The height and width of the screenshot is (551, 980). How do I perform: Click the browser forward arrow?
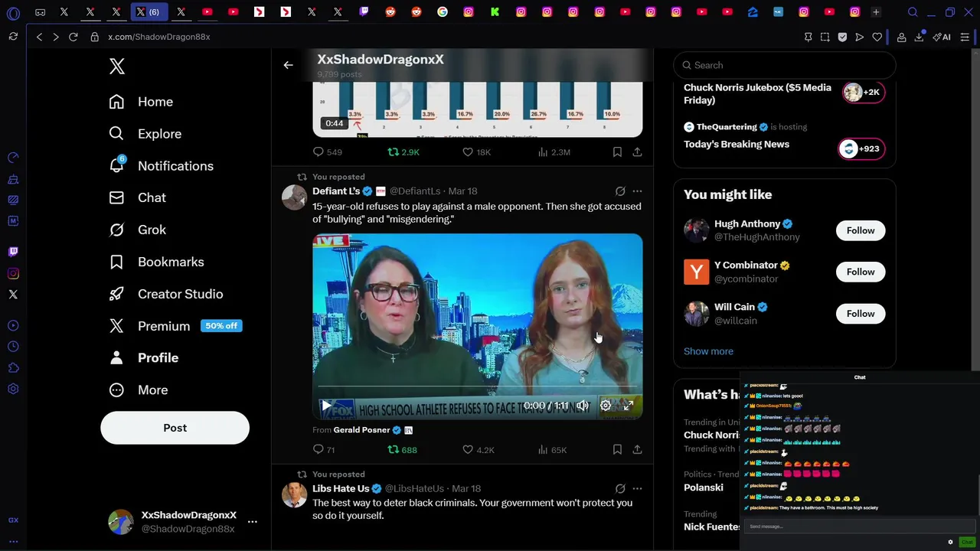coord(55,37)
